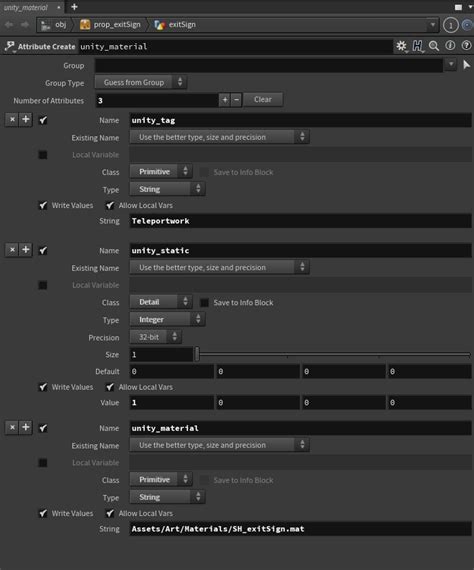Go to prop_exitSign path node

click(111, 25)
